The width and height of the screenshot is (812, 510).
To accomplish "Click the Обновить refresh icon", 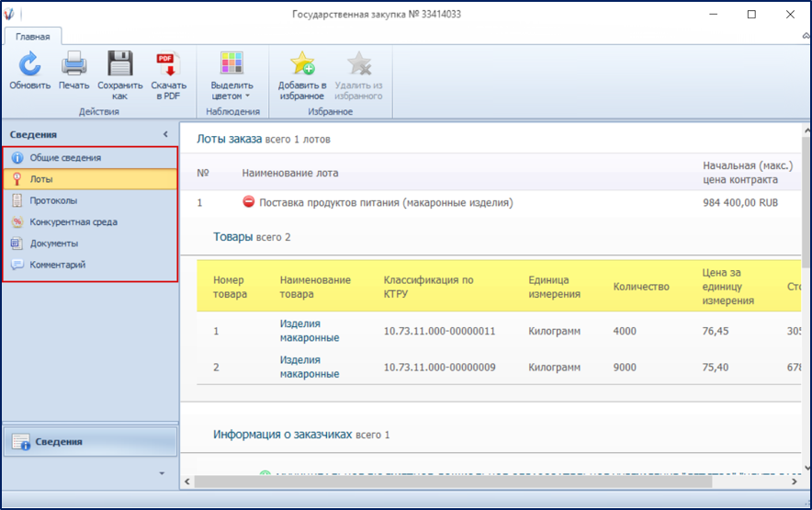I will pyautogui.click(x=29, y=63).
